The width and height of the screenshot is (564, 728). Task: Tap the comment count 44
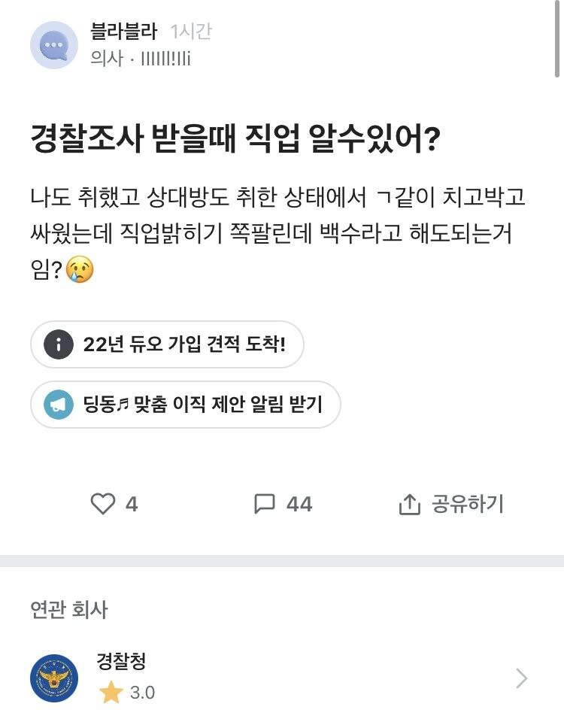(299, 504)
